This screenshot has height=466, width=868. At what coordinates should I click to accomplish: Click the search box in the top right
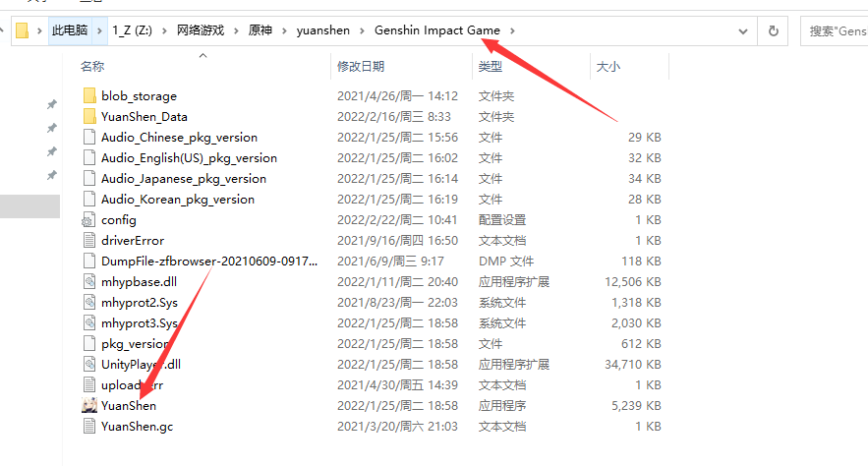click(836, 30)
